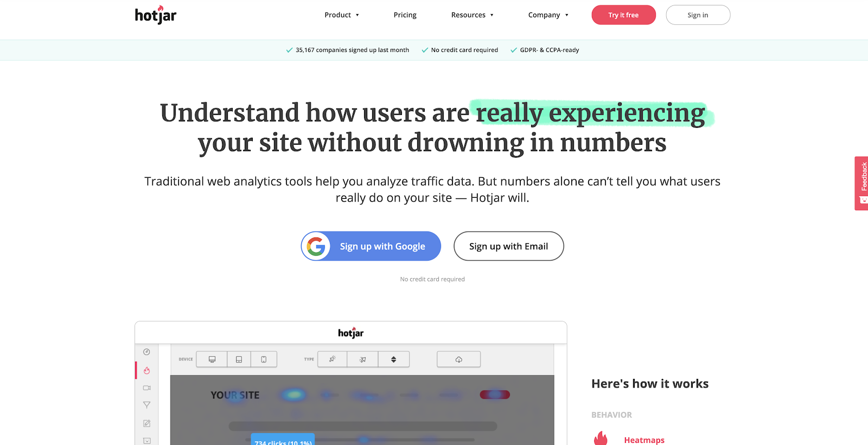
Task: Click the Google G logo icon
Action: pos(316,246)
